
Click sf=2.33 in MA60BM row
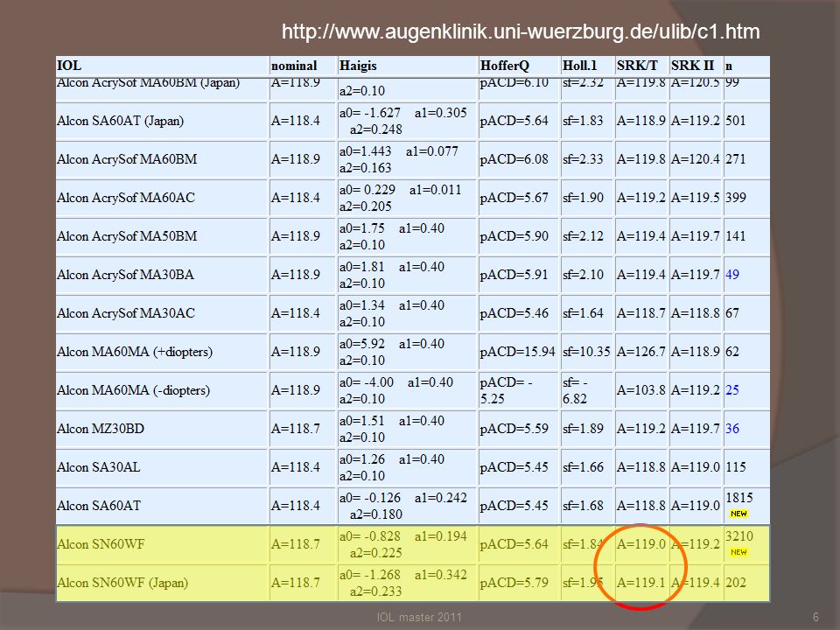point(583,159)
